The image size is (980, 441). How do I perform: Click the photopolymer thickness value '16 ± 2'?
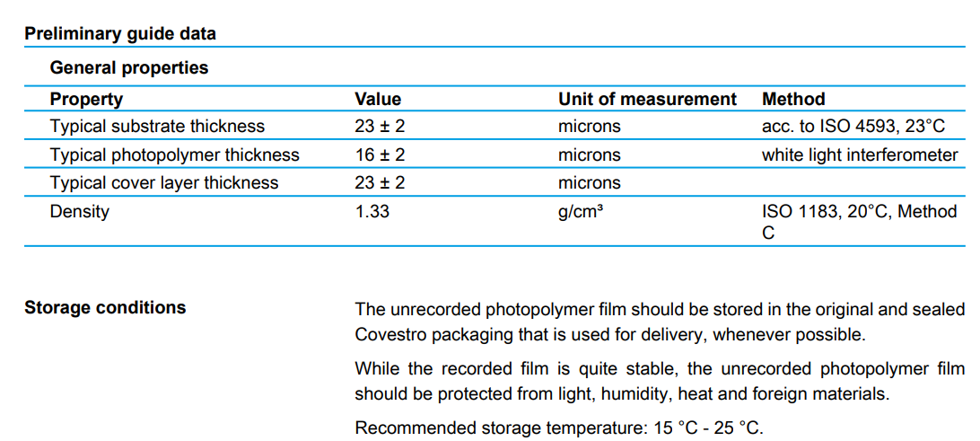(x=380, y=154)
